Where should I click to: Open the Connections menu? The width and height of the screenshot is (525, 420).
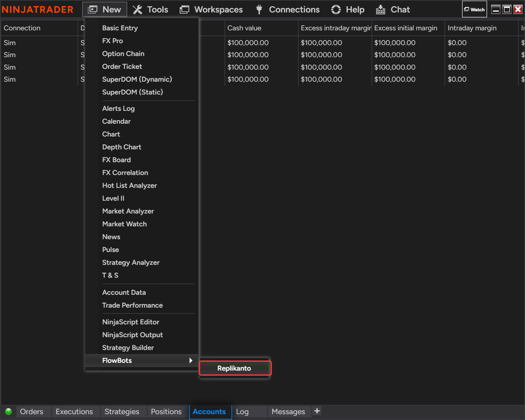(x=294, y=10)
